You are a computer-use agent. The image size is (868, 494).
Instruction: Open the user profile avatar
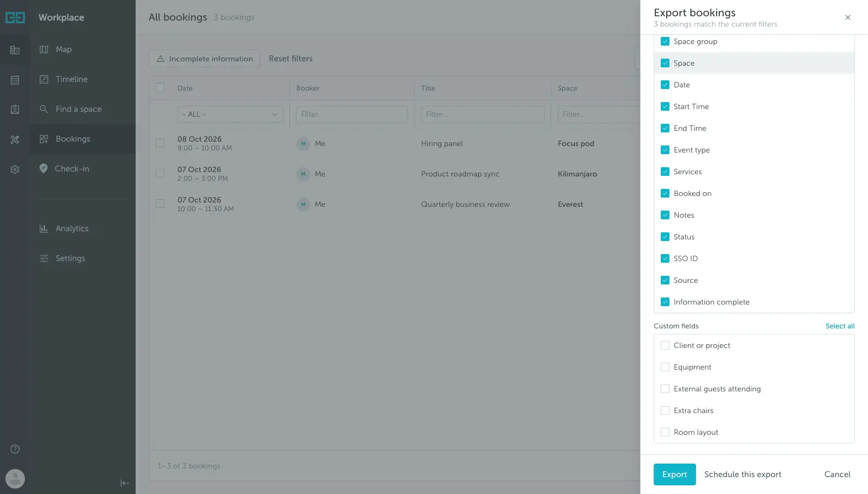[15, 479]
